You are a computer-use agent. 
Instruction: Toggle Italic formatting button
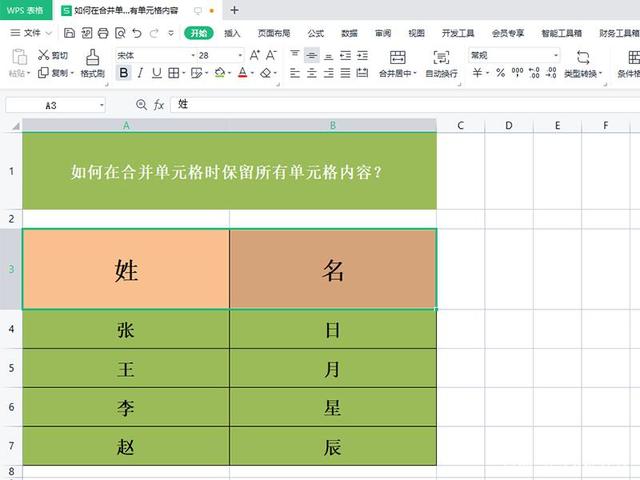click(x=140, y=73)
